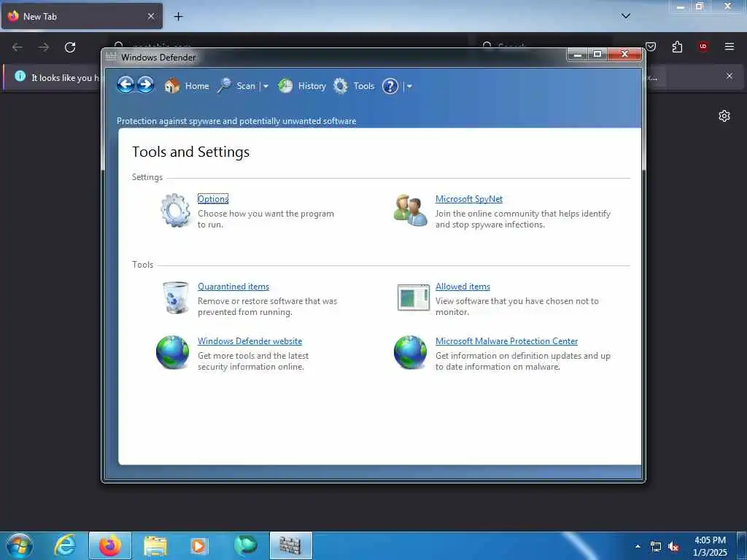The width and height of the screenshot is (747, 560).
Task: Open the Windows Start menu
Action: click(20, 545)
